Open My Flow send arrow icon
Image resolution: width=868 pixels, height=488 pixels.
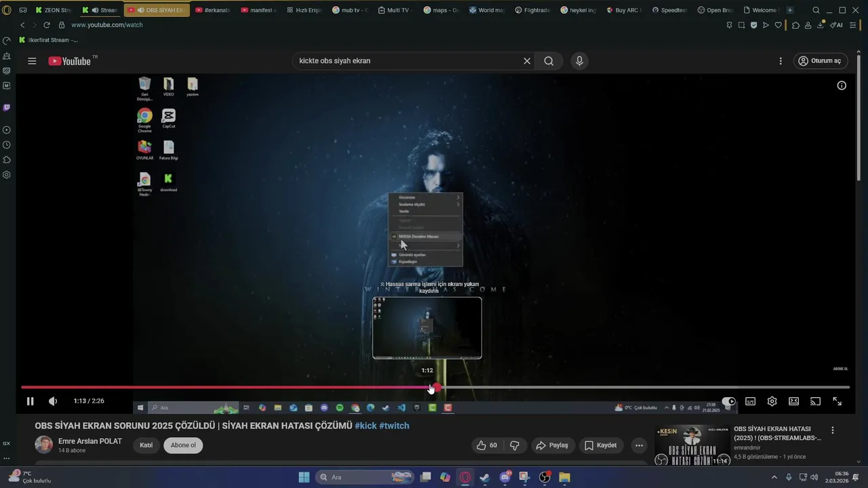click(766, 25)
